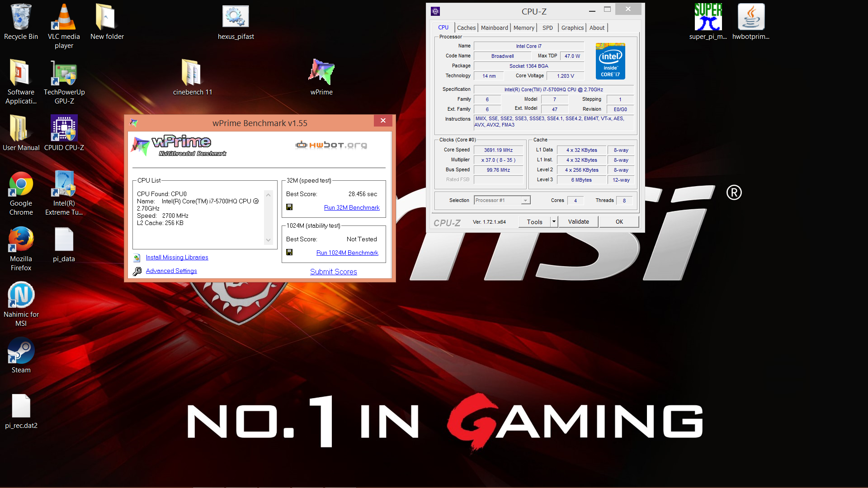The image size is (868, 488).
Task: Click OK in the CPU-Z window
Action: (619, 221)
